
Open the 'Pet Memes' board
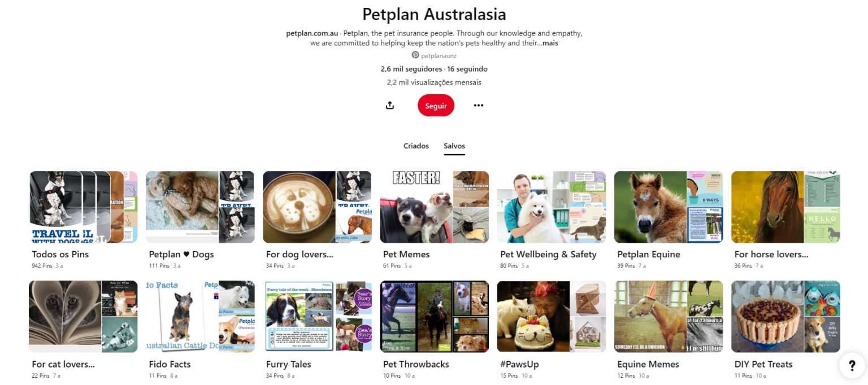pos(434,207)
